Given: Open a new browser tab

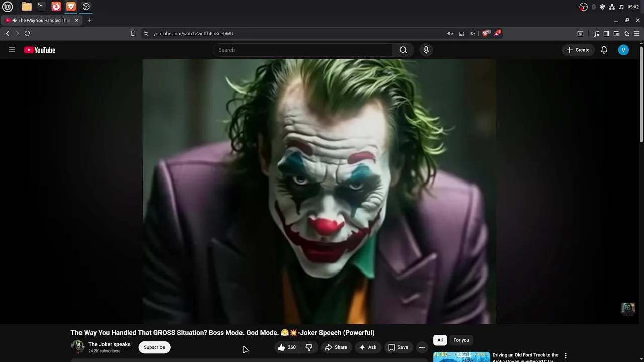Looking at the screenshot, I should pyautogui.click(x=89, y=20).
